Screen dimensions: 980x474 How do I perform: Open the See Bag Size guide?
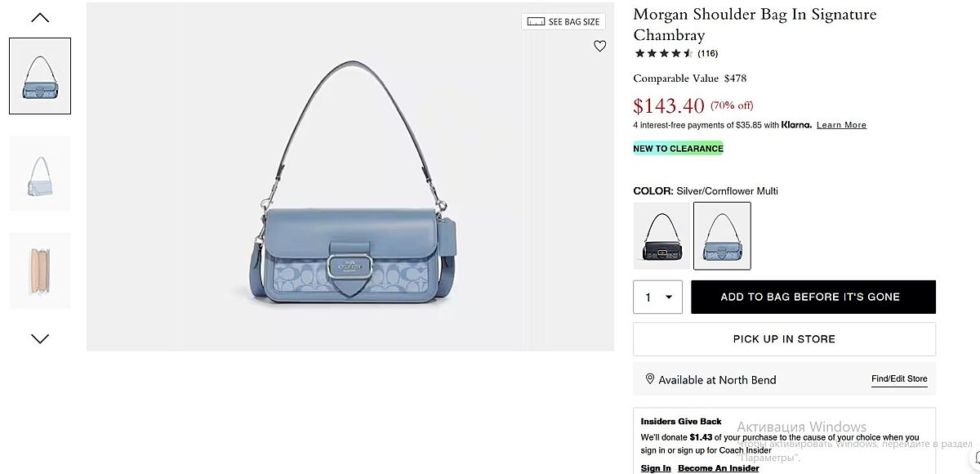(563, 22)
